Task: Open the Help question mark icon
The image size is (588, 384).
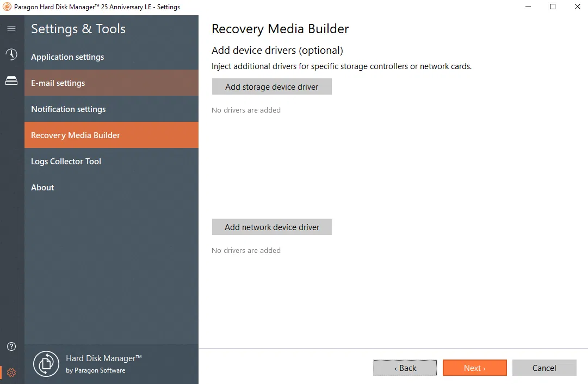Action: pos(11,346)
